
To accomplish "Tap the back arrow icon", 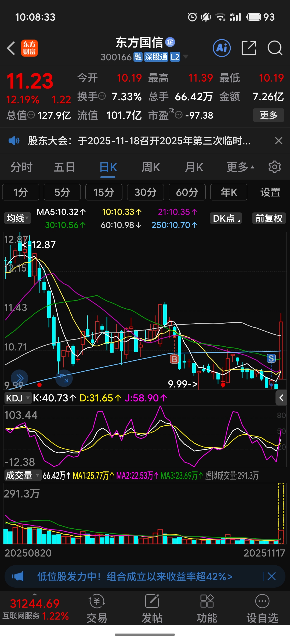I will [x=11, y=48].
